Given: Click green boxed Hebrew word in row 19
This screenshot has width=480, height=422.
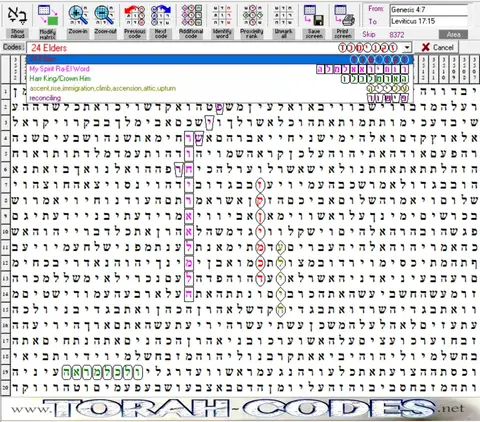Looking at the screenshot, I should 102,372.
